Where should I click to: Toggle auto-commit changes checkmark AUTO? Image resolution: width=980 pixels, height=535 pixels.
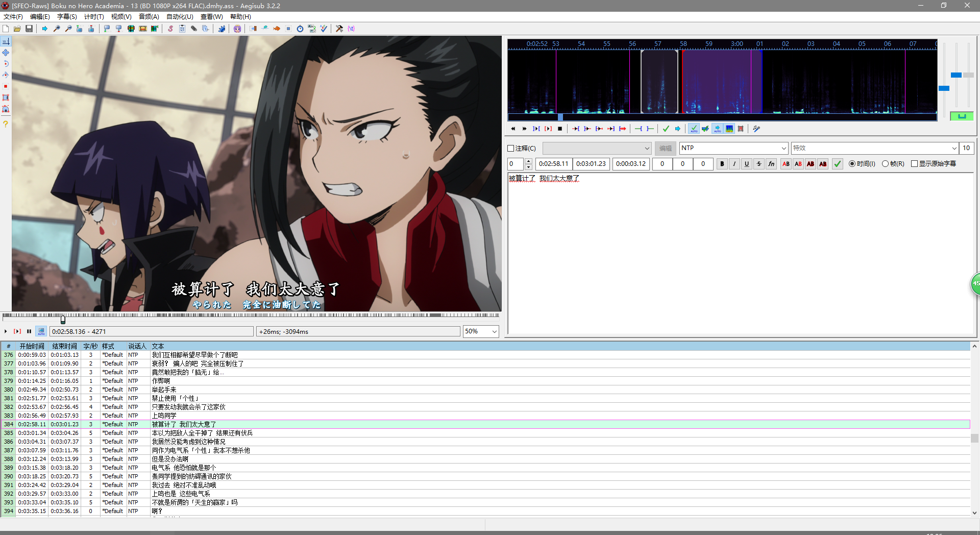pos(694,129)
